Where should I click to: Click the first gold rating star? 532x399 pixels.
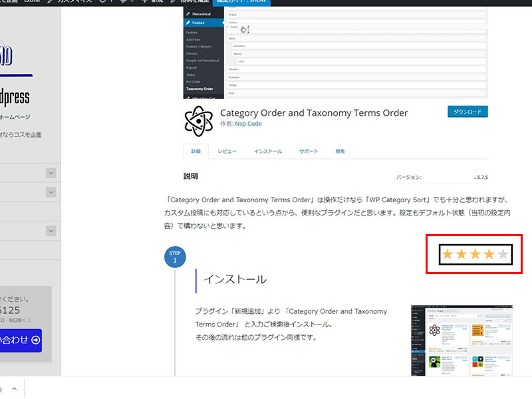pos(448,254)
